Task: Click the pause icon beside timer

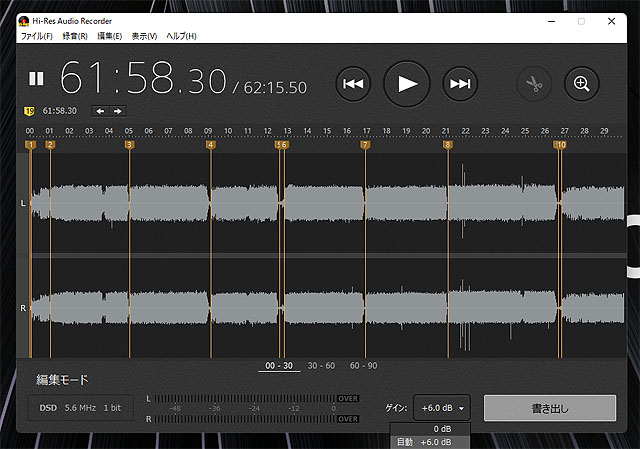Action: pyautogui.click(x=36, y=78)
